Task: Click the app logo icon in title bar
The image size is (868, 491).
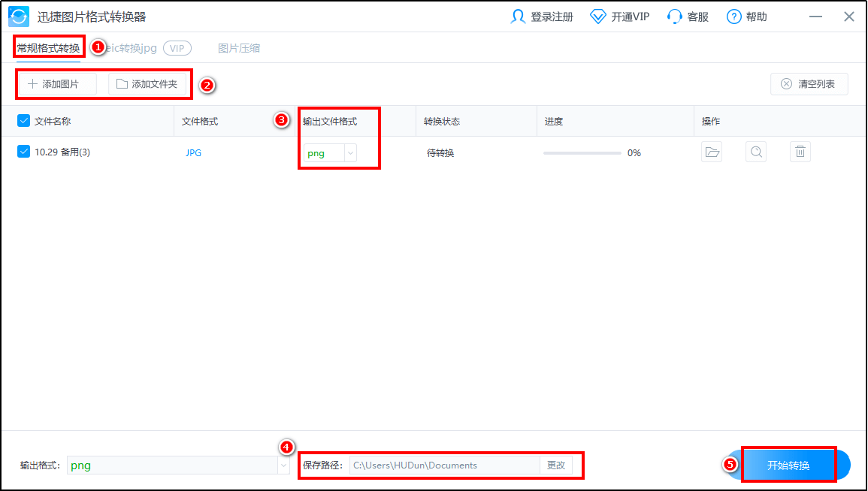Action: (x=19, y=17)
